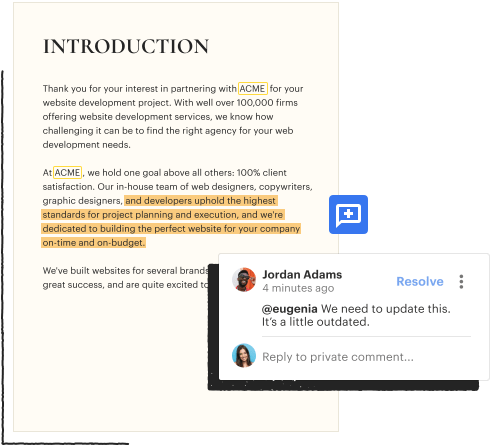Click Jordan Adams' profile avatar

click(244, 279)
